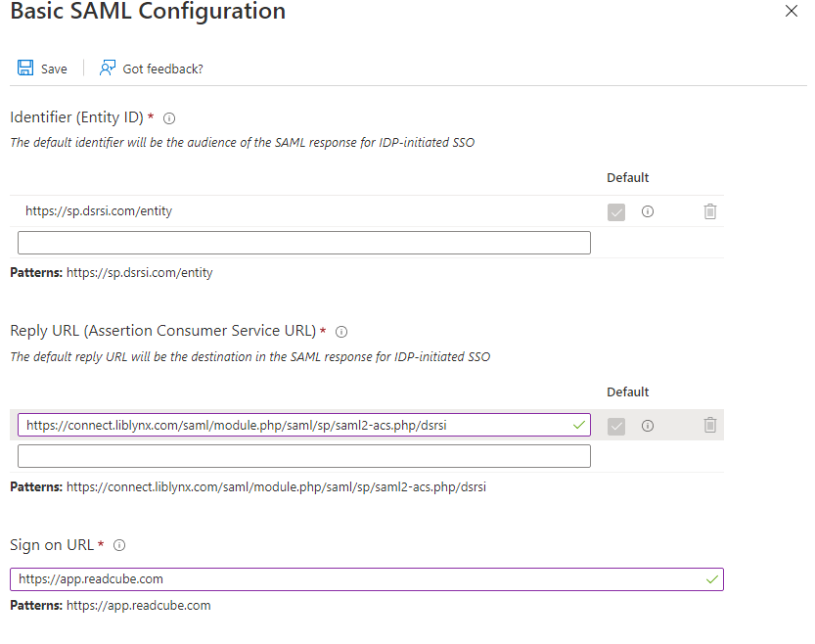Delete the https://sp.dsrsi.com/entity identifier via trash icon
815x644 pixels.
(x=709, y=210)
